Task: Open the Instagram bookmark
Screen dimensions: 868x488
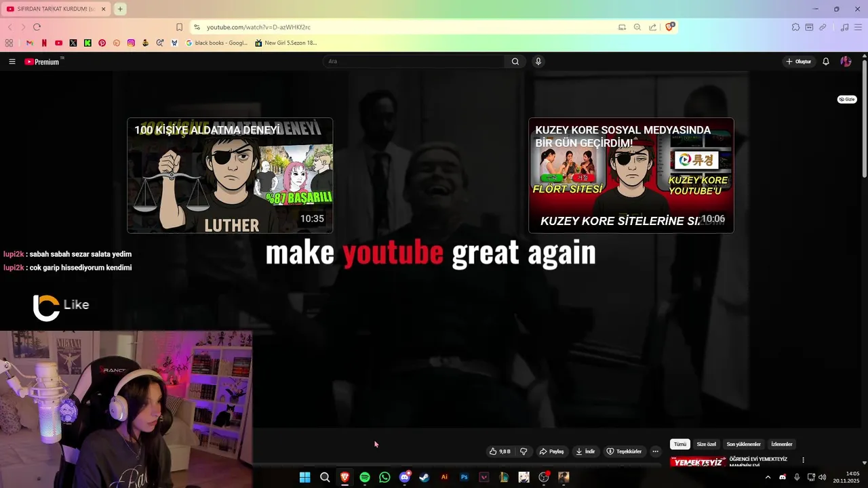Action: [x=131, y=43]
